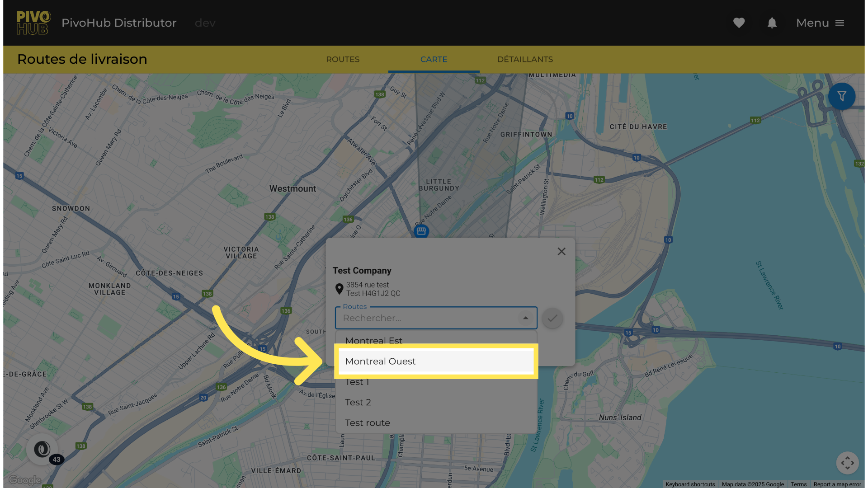This screenshot has height=488, width=868.
Task: Open the Menu hamburger button
Action: pyautogui.click(x=820, y=23)
